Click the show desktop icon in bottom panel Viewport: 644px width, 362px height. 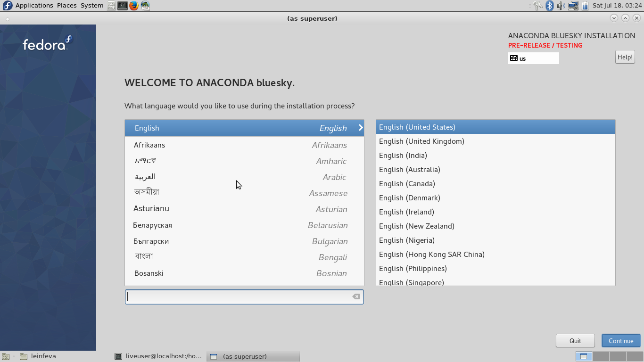[x=5, y=356]
